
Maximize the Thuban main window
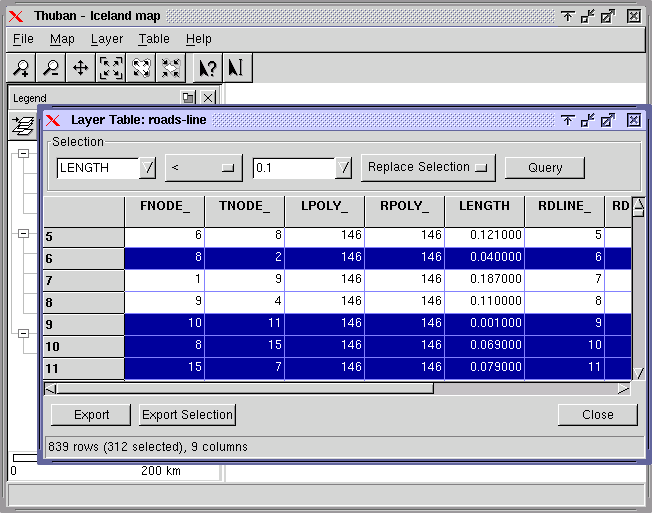pos(608,16)
